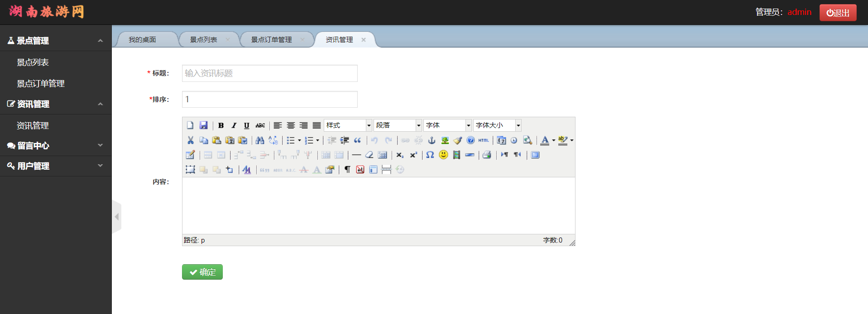Toggle fullscreen editor mode icon
This screenshot has width=868, height=314.
pos(535,155)
